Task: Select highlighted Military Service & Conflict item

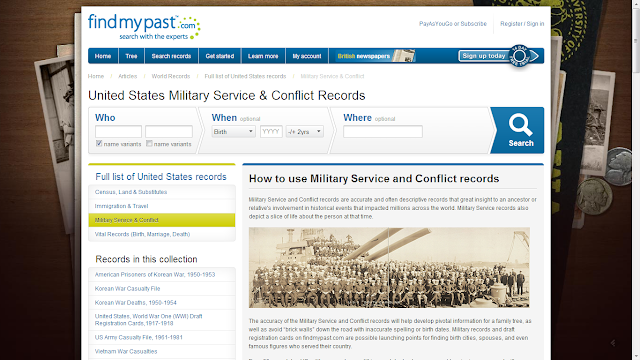Action: tap(162, 220)
